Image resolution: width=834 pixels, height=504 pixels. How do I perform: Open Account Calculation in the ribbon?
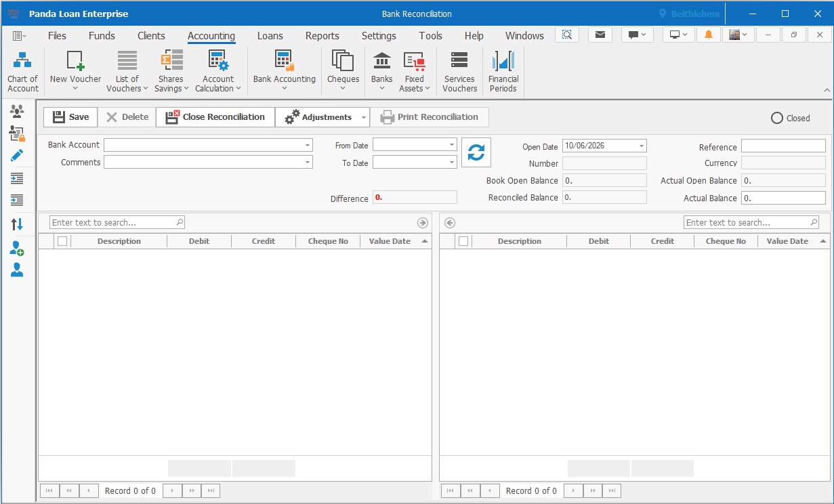(218, 72)
